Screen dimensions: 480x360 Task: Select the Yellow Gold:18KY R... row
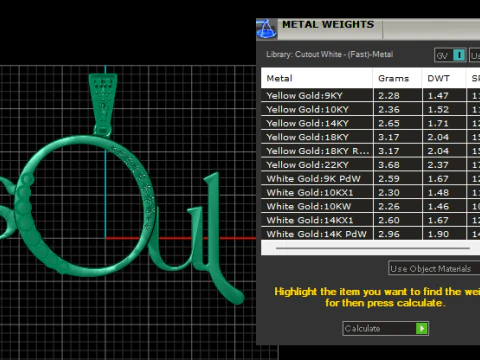click(x=370, y=151)
